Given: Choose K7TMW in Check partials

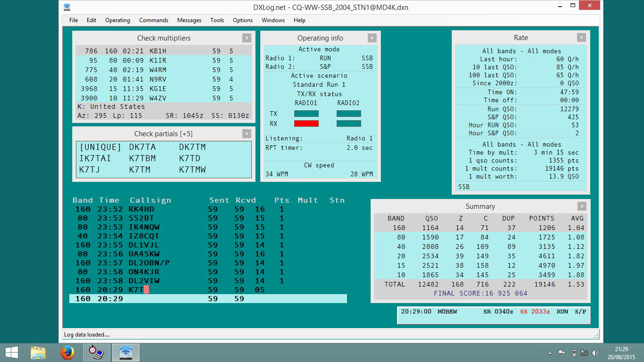Looking at the screenshot, I should (x=192, y=170).
